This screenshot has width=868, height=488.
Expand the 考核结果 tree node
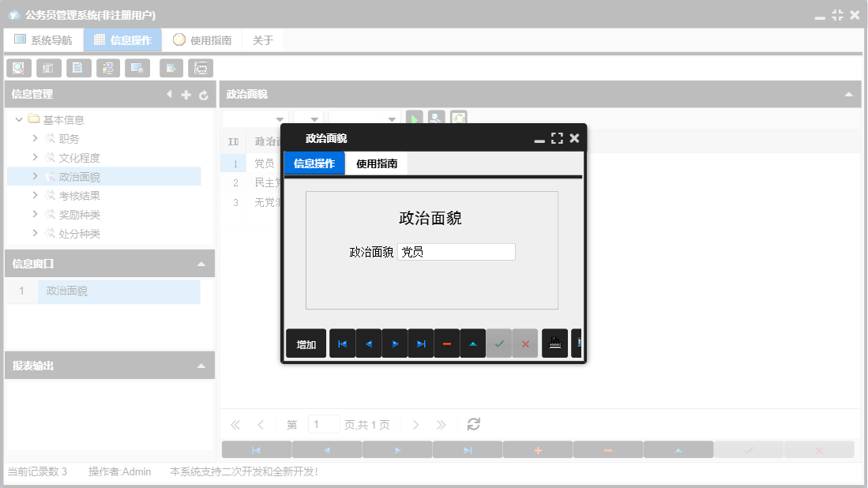pyautogui.click(x=34, y=195)
